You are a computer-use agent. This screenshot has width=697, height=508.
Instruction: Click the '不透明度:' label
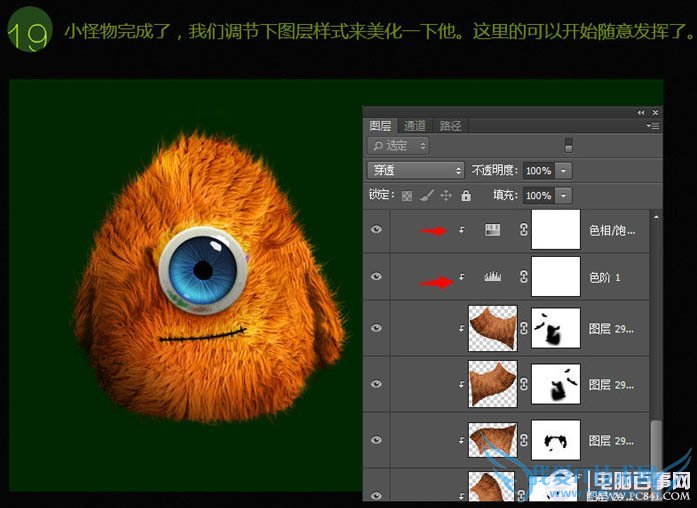pyautogui.click(x=494, y=170)
